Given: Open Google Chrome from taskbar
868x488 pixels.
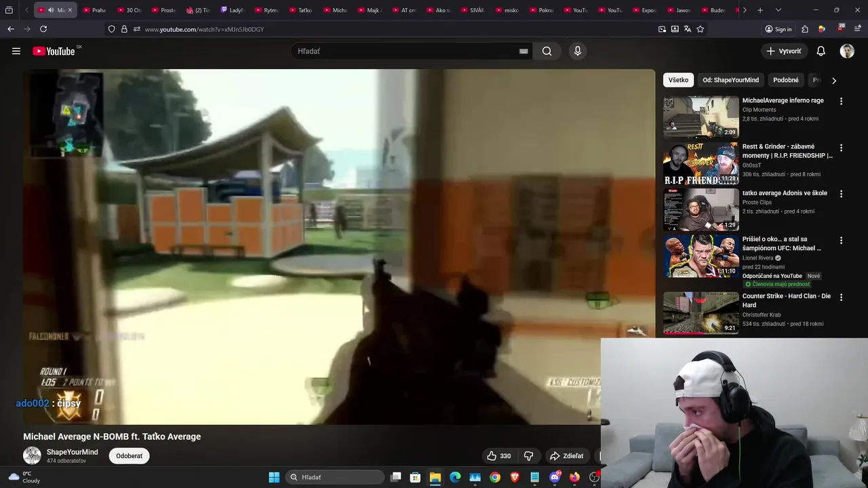Looking at the screenshot, I should [495, 477].
